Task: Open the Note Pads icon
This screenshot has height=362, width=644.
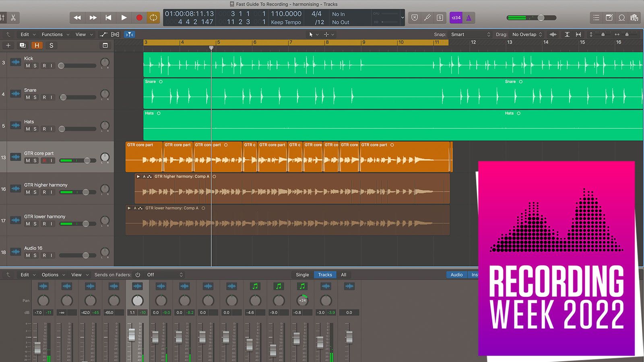Action: pos(609,17)
